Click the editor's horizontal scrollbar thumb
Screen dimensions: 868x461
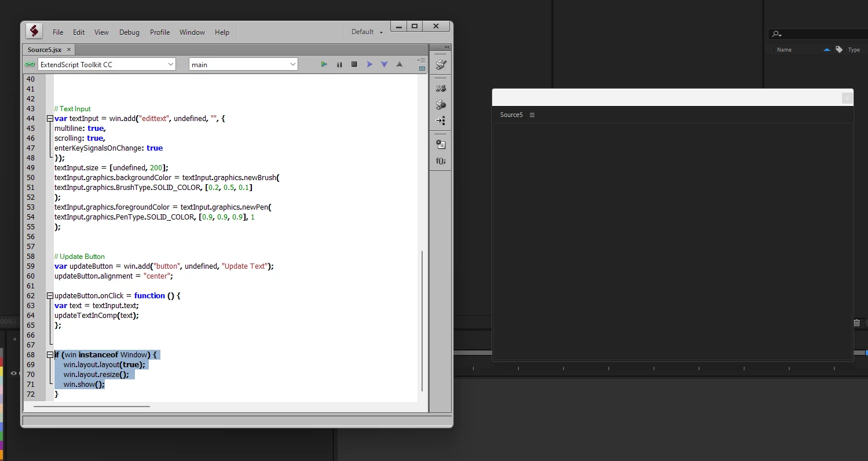point(91,407)
